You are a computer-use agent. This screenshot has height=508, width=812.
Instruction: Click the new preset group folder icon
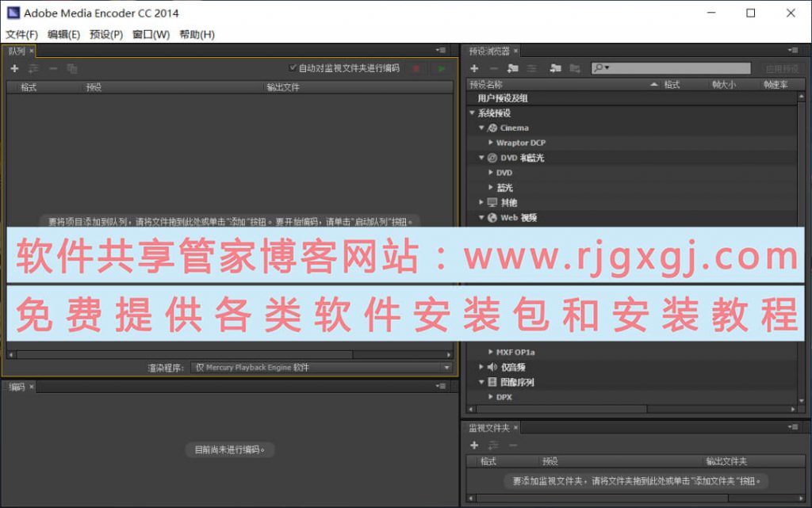click(513, 68)
